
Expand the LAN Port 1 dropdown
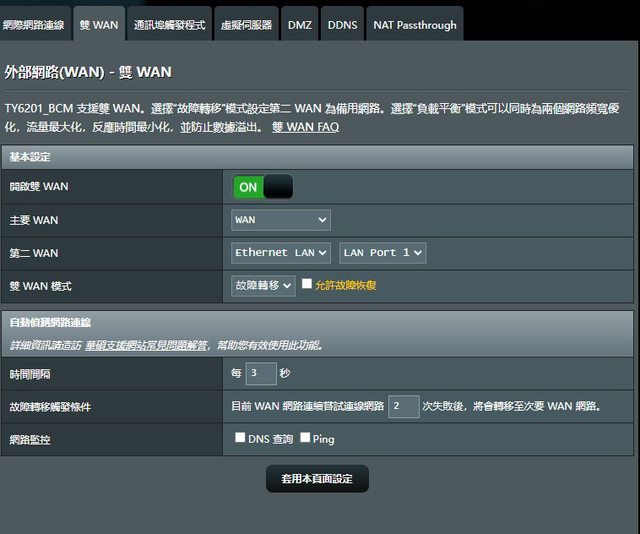[x=383, y=253]
